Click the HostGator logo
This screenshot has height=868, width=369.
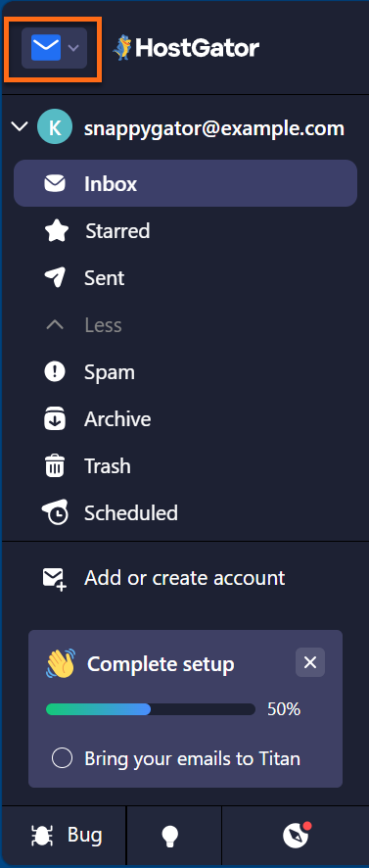(185, 48)
